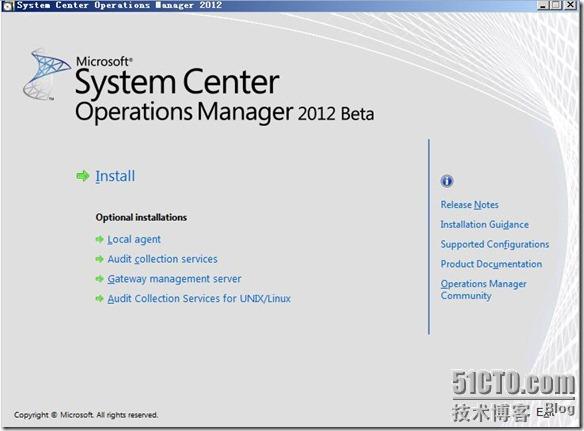584x431 pixels.
Task: Open the Operations Manager Community link
Action: pyautogui.click(x=483, y=289)
